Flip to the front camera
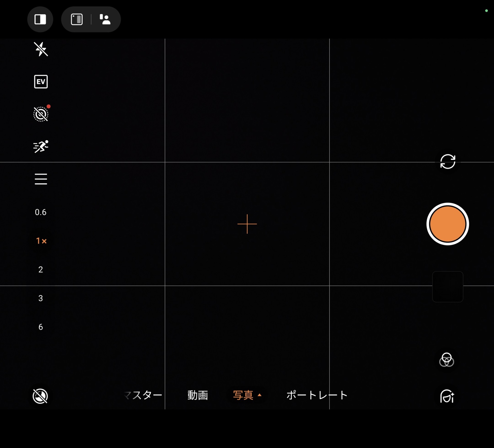This screenshot has width=494, height=448. tap(448, 162)
